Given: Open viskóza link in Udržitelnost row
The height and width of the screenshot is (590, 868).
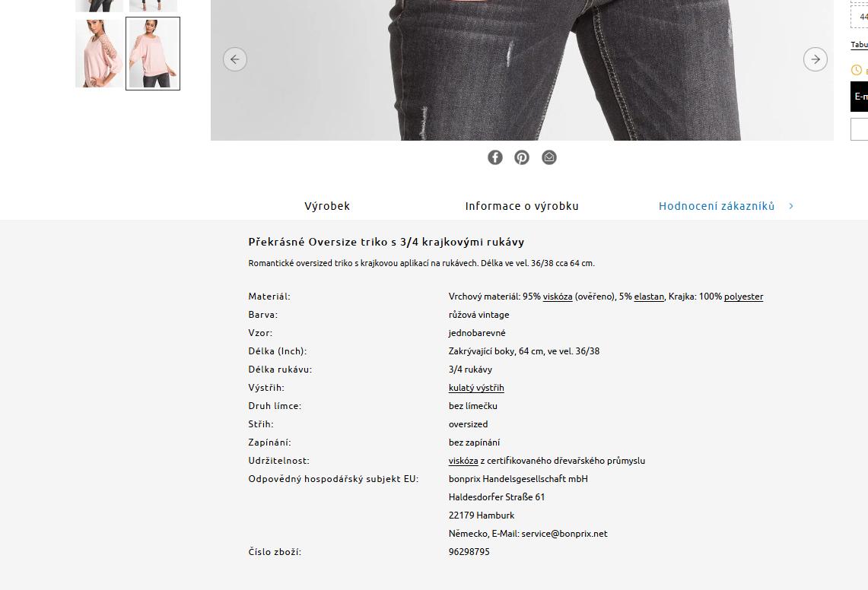Looking at the screenshot, I should (x=463, y=461).
